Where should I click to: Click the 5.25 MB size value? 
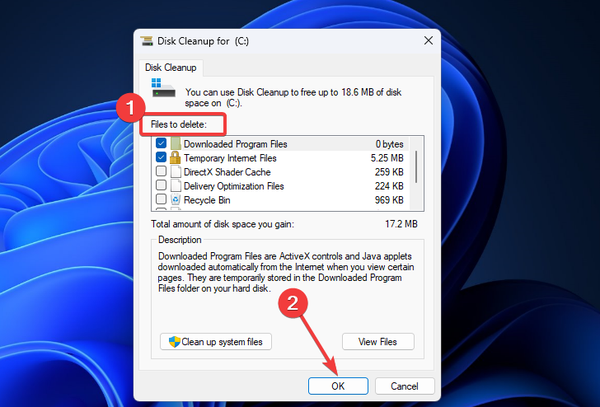coord(387,158)
